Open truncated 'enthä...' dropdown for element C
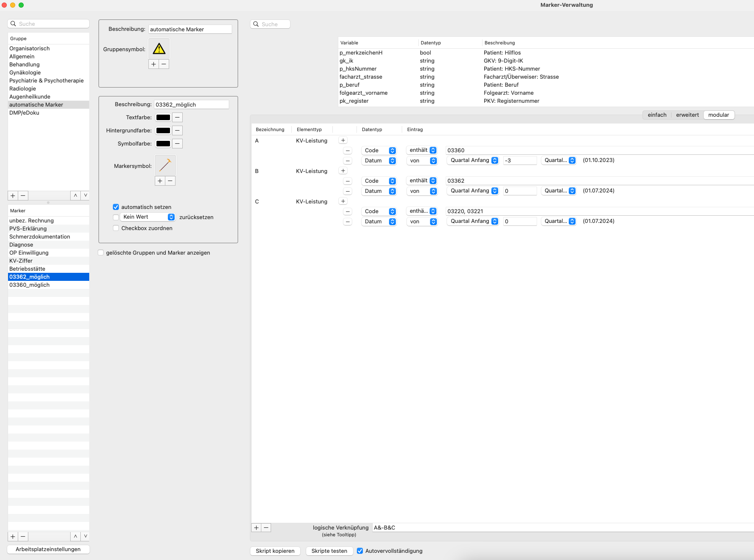The image size is (754, 560). click(422, 211)
